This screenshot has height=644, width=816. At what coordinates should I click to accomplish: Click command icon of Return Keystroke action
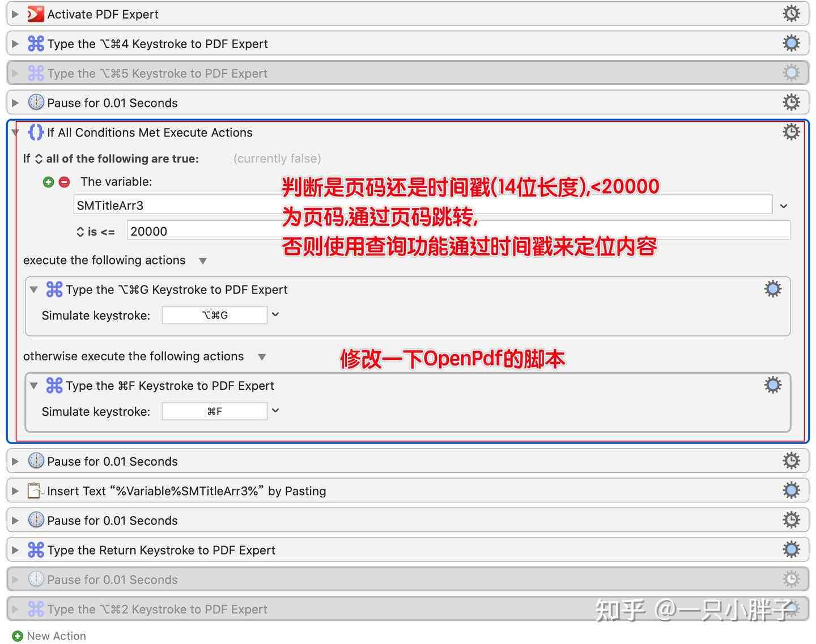point(36,550)
